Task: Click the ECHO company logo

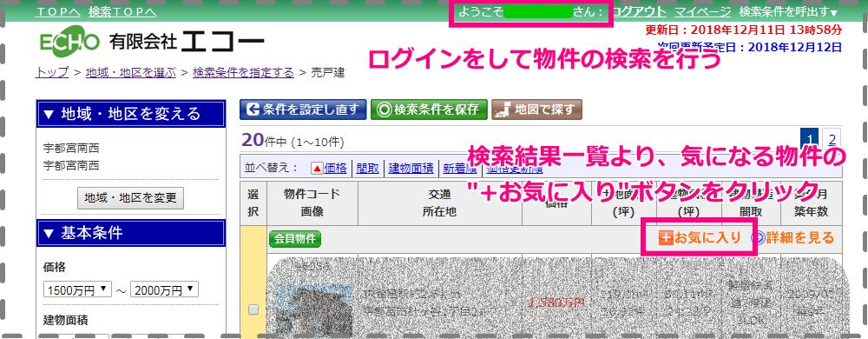Action: pos(69,42)
